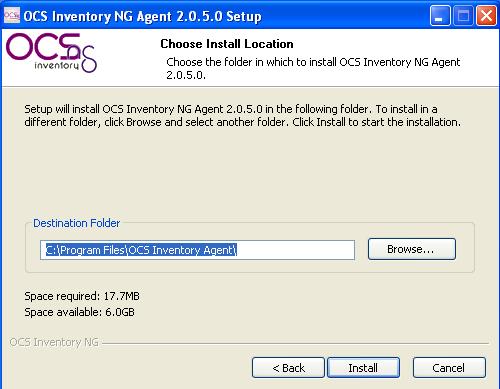Click the 'Destination Folder' group label
Image resolution: width=500 pixels, height=389 pixels.
coord(76,223)
